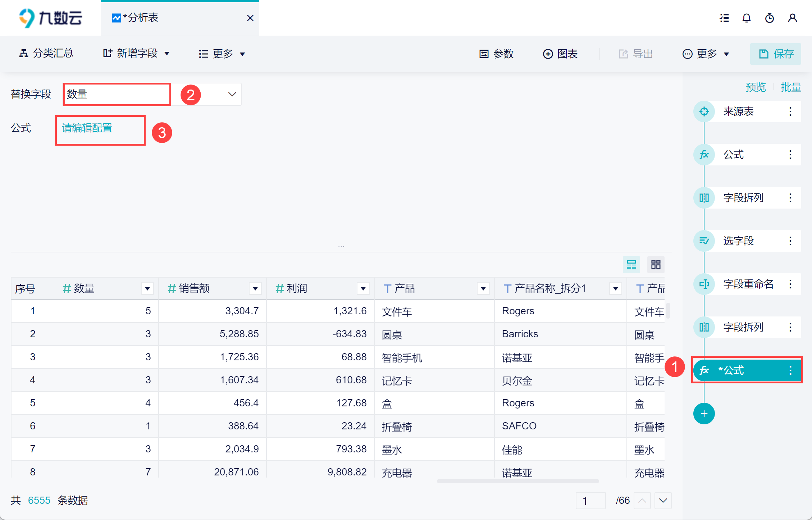The image size is (812, 520).
Task: Click the task list icon in header
Action: click(724, 18)
